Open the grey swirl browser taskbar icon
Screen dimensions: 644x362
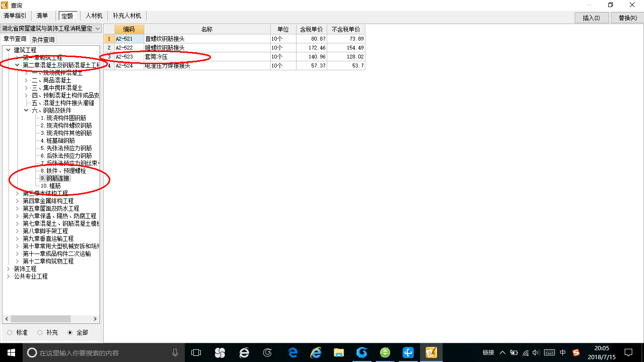(267, 353)
